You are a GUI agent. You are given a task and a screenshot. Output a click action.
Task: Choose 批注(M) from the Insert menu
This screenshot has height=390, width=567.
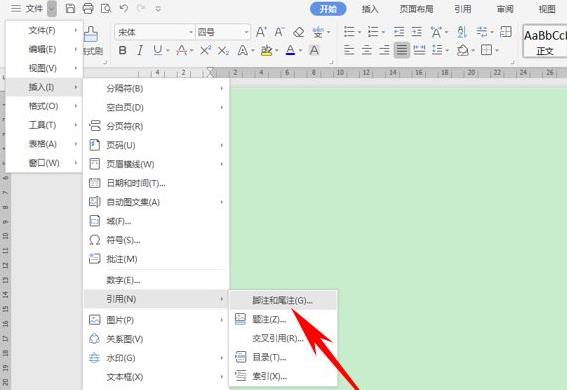(156, 259)
